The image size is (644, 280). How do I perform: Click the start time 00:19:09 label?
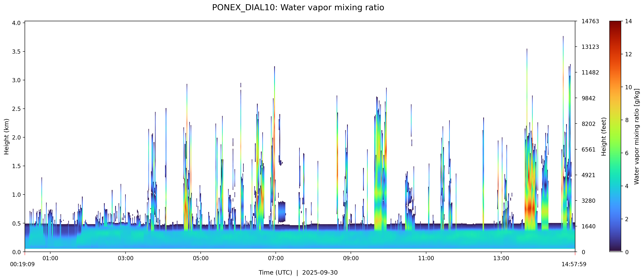[x=22, y=264]
